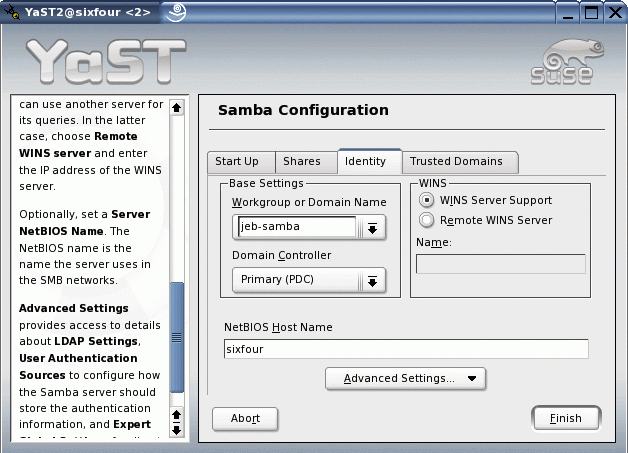Viewport: 628px width, 453px height.
Task: Click the SUSE spiral icon in the title bar
Action: pyautogui.click(x=176, y=12)
